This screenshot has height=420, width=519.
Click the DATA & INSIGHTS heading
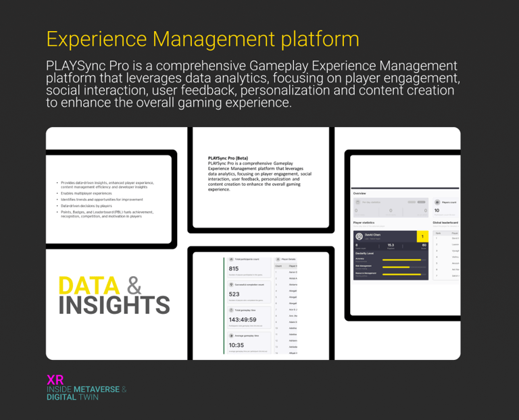pyautogui.click(x=114, y=295)
